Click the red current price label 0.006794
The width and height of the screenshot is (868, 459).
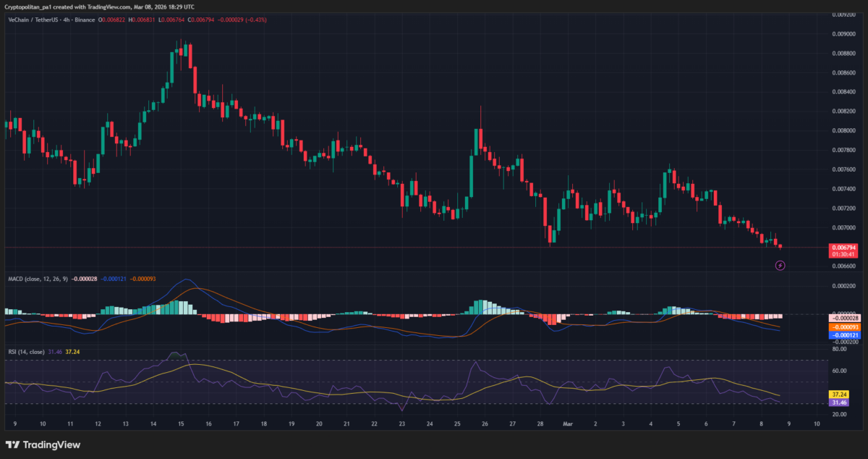tap(843, 248)
